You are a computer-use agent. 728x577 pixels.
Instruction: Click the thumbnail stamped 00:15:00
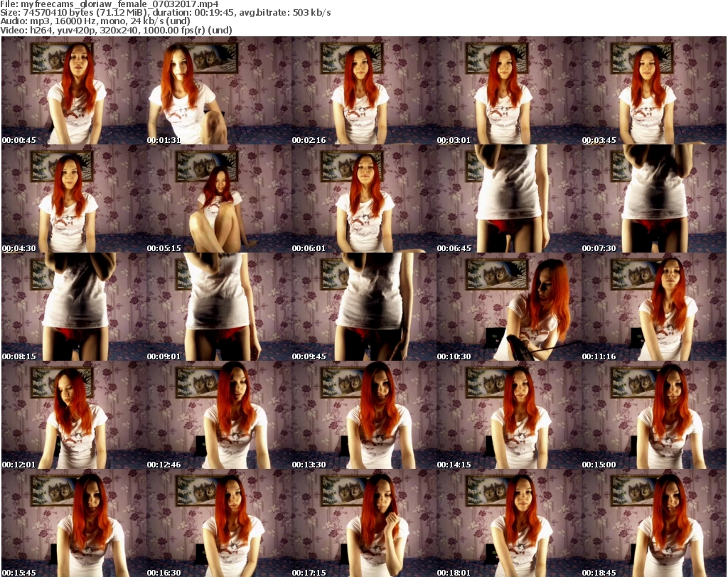coord(654,415)
